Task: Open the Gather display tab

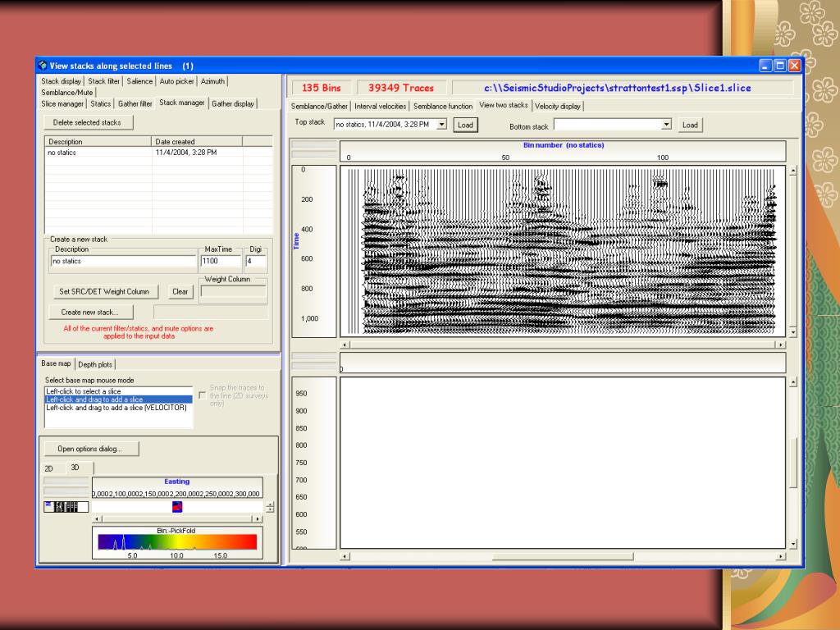Action: click(x=232, y=103)
